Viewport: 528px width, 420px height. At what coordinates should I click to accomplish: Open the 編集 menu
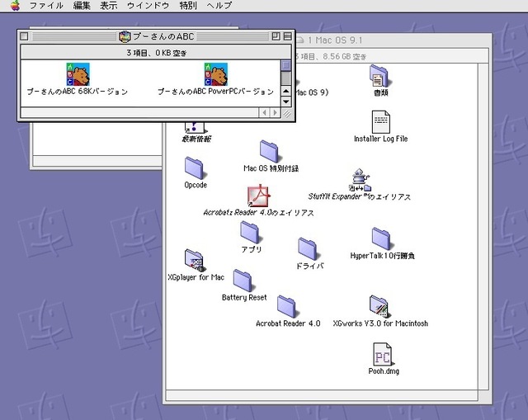click(82, 6)
